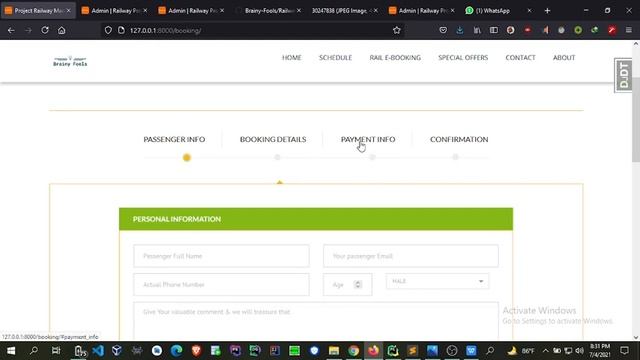
Task: Open the DJDT debug toolbar handle
Action: click(x=623, y=75)
